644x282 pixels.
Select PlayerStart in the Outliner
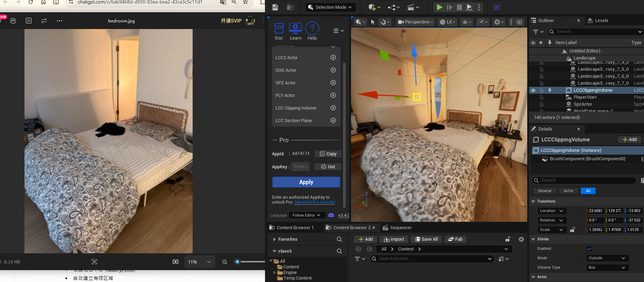coord(585,97)
